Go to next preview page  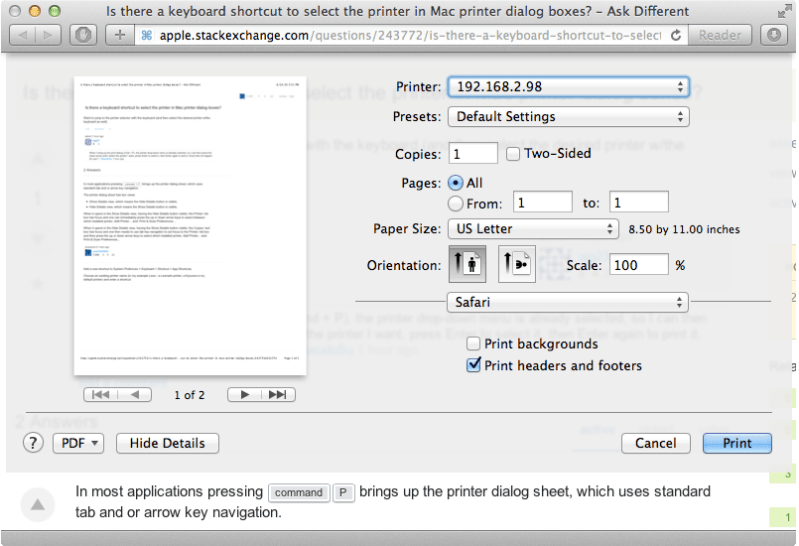[x=244, y=395]
